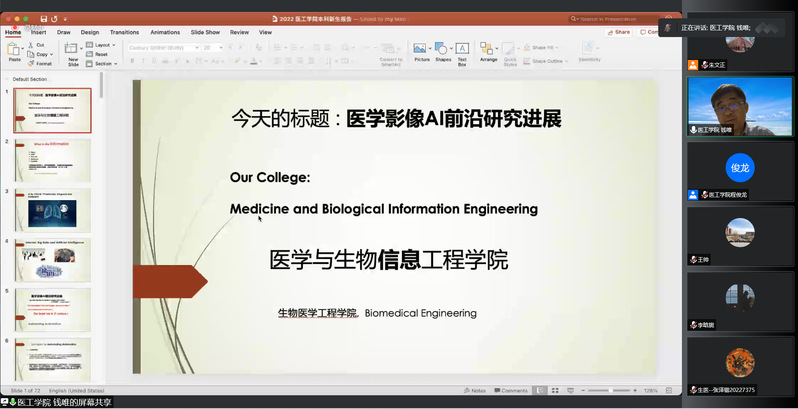Collapse the Default Section in slide panel
Image resolution: width=798 pixels, height=409 pixels.
click(9, 78)
